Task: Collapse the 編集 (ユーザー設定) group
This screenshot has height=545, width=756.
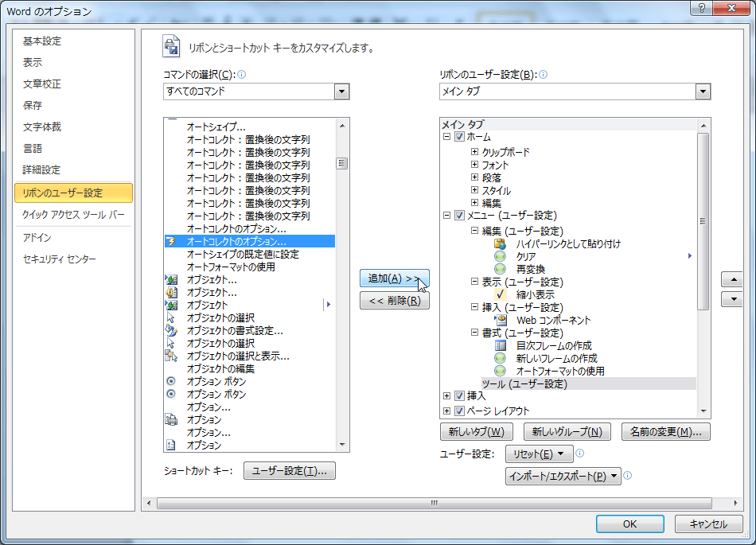Action: click(474, 231)
